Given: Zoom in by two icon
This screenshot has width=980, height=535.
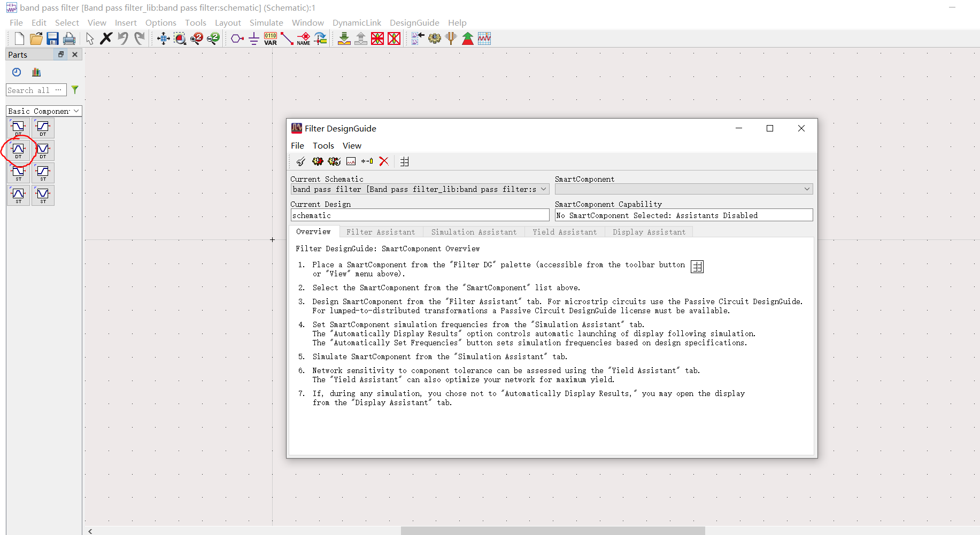Looking at the screenshot, I should pyautogui.click(x=197, y=38).
